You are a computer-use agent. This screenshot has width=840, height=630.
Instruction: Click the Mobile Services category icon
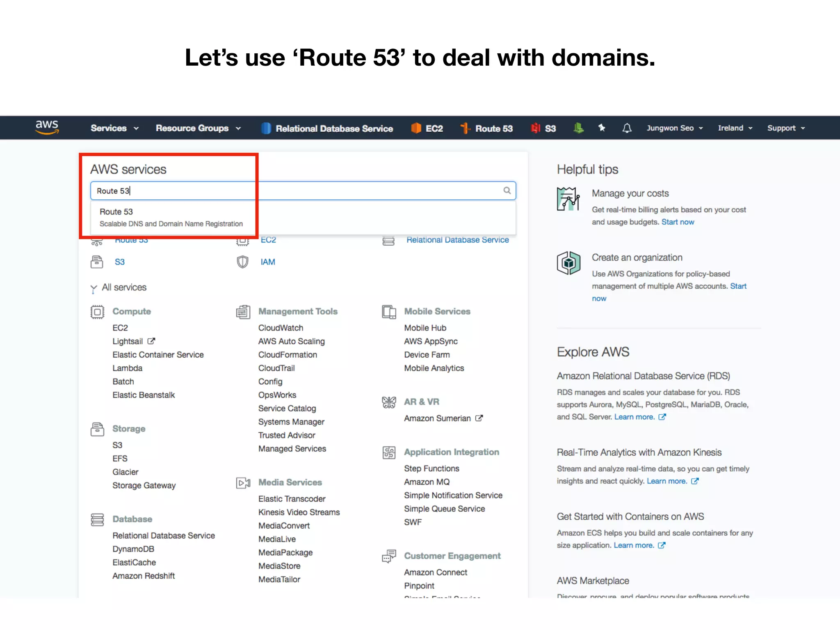[389, 312]
